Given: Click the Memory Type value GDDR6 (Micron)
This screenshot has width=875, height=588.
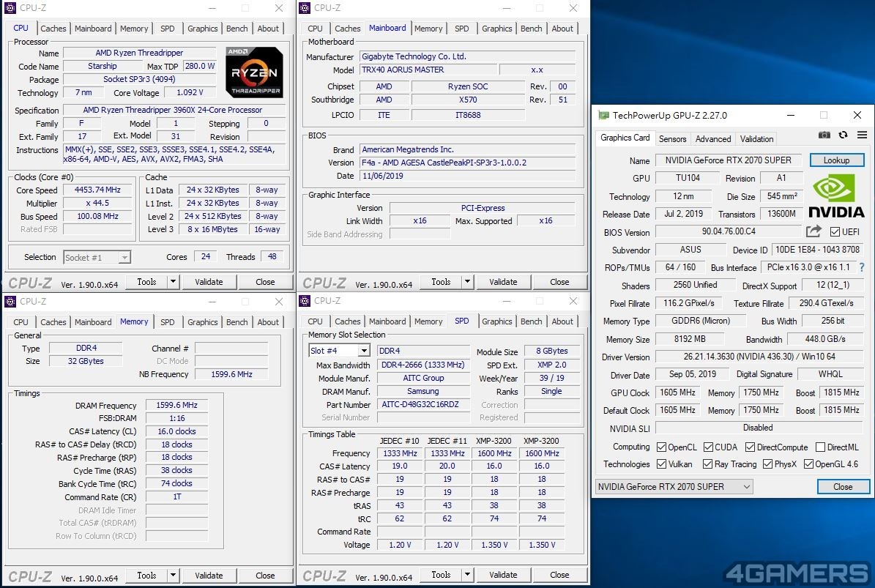Looking at the screenshot, I should tap(700, 321).
